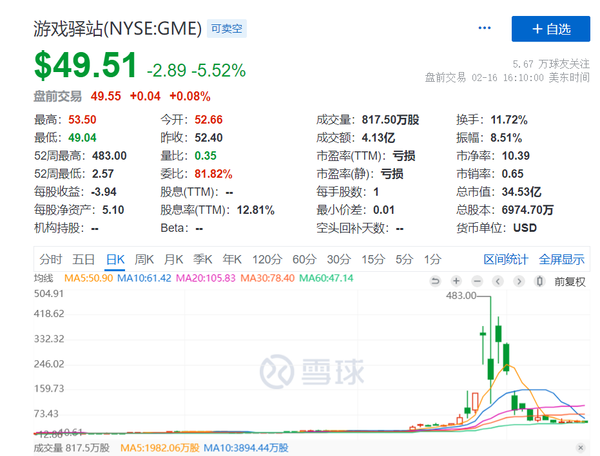Switch to 60分 interval tab
Image resolution: width=600 pixels, height=456 pixels.
point(304,259)
